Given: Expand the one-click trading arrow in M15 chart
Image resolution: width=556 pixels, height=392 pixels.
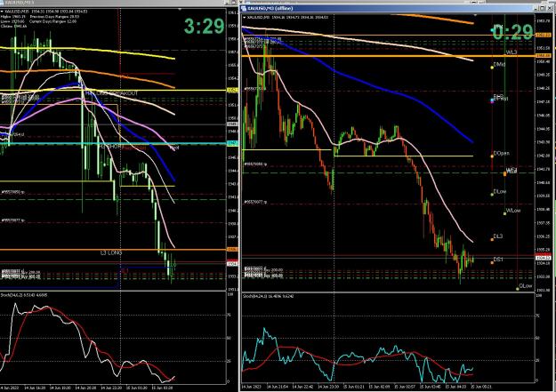Looking at the screenshot, I should pyautogui.click(x=2, y=12).
